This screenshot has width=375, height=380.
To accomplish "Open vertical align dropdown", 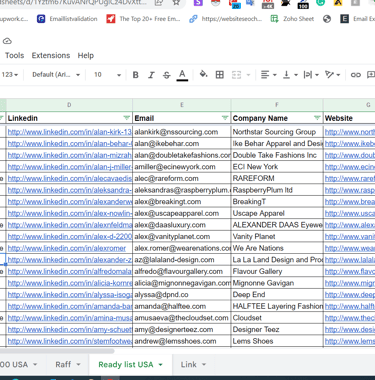I will pos(290,75).
